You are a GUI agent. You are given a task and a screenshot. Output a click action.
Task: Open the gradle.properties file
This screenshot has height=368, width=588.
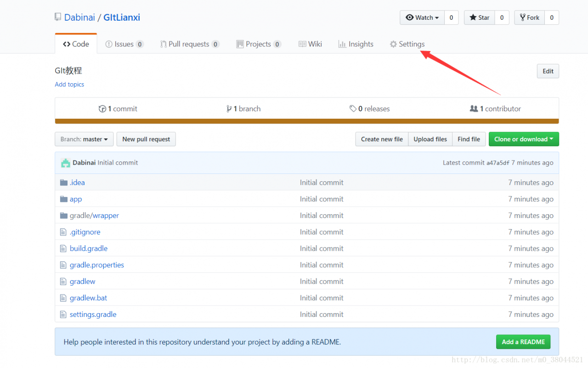point(97,265)
